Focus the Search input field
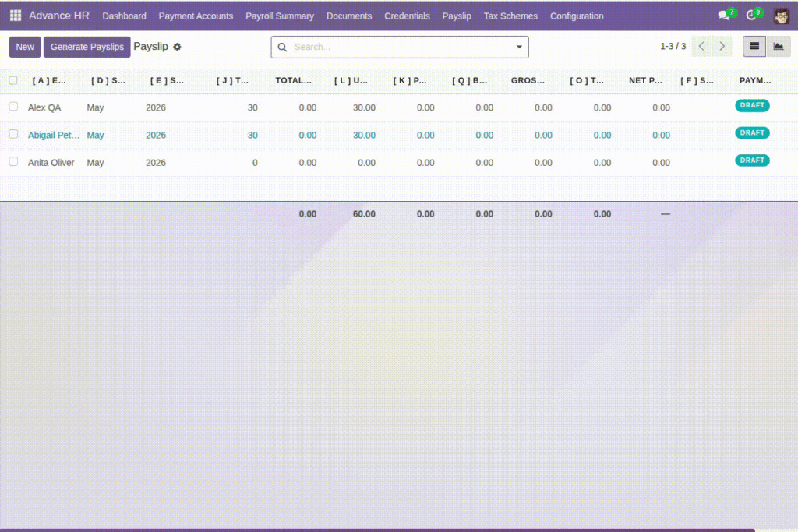The width and height of the screenshot is (798, 532). click(x=401, y=47)
